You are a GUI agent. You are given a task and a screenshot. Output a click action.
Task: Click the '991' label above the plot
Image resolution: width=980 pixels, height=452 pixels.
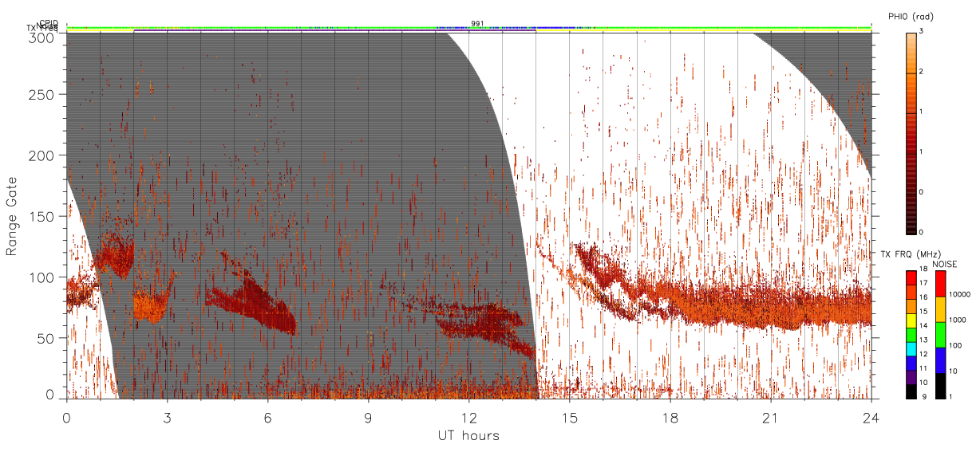pos(476,23)
